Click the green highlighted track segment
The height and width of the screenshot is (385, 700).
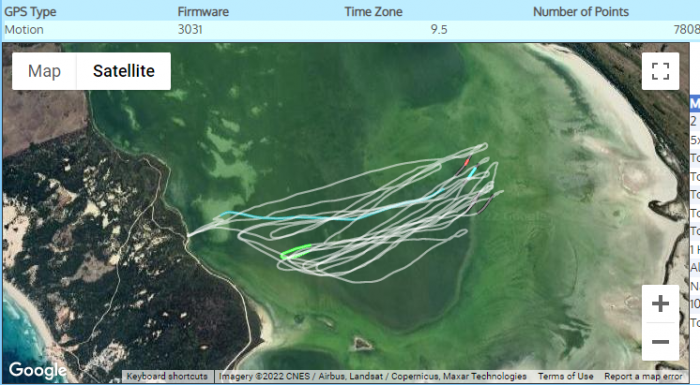(x=296, y=251)
